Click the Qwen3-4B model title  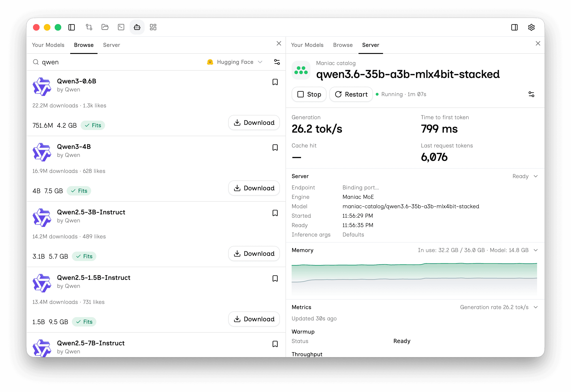pos(74,147)
